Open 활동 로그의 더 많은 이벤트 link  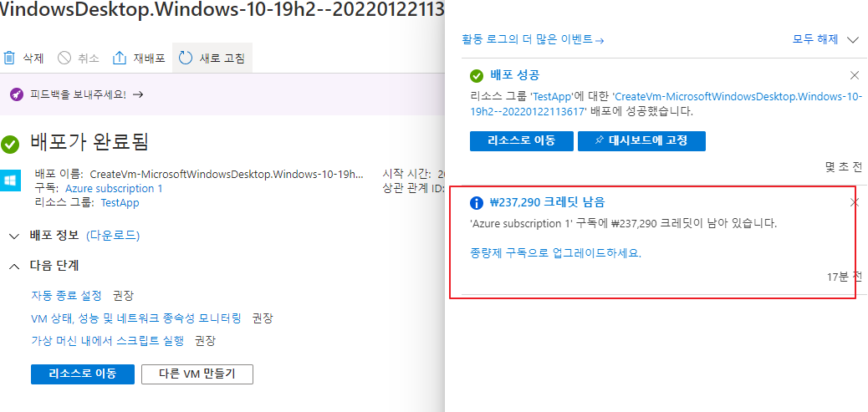(x=533, y=39)
